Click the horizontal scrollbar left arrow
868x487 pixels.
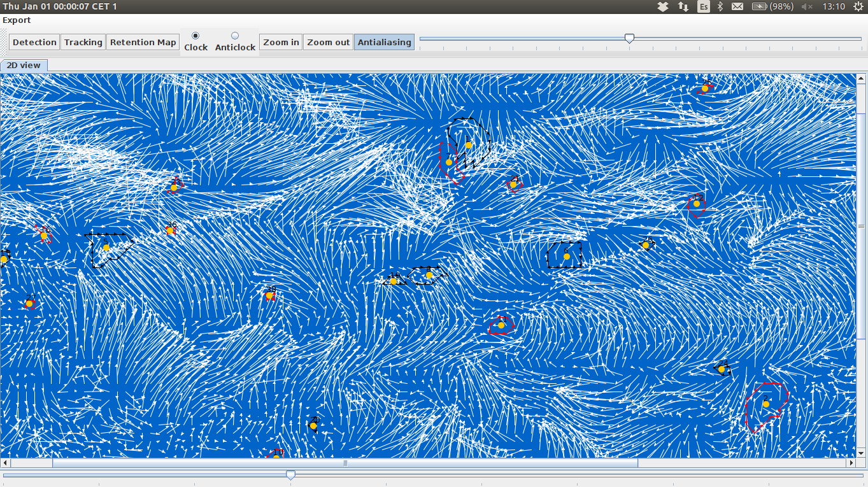coord(6,463)
